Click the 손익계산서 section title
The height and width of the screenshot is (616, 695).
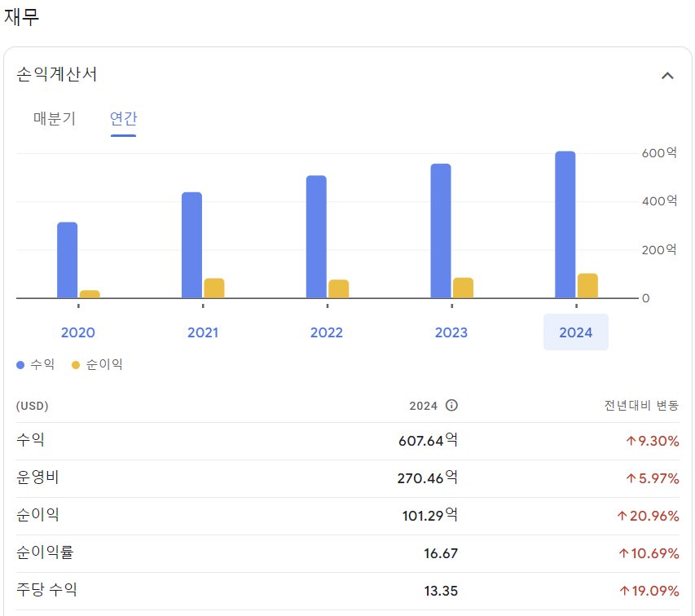[57, 74]
